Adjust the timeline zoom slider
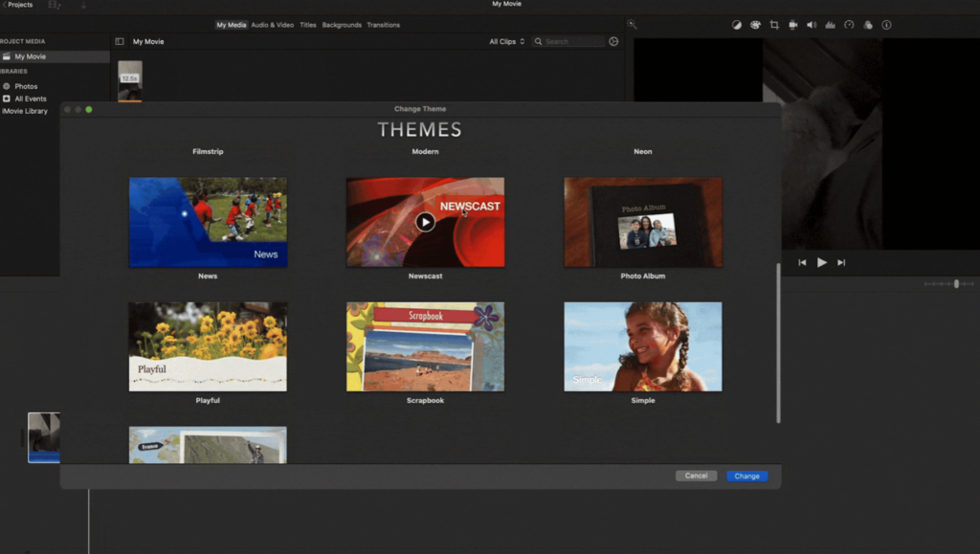Screen dimensions: 980x554 coord(955,284)
